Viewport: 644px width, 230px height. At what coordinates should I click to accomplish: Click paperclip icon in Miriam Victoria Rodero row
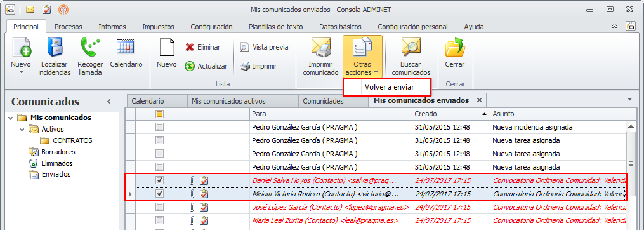tap(192, 193)
